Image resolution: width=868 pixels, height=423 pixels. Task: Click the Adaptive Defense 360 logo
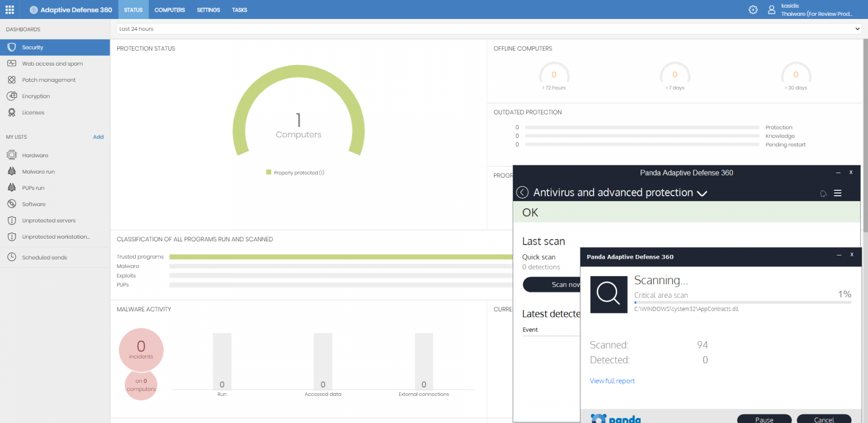click(x=71, y=10)
